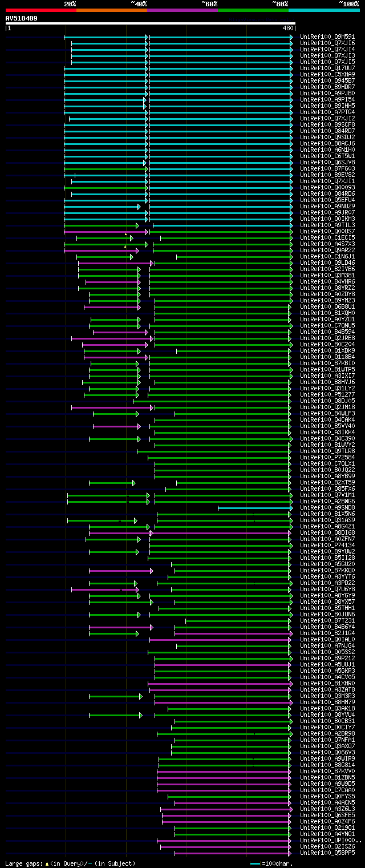Click the green ~80% identity legend bar

253,10
